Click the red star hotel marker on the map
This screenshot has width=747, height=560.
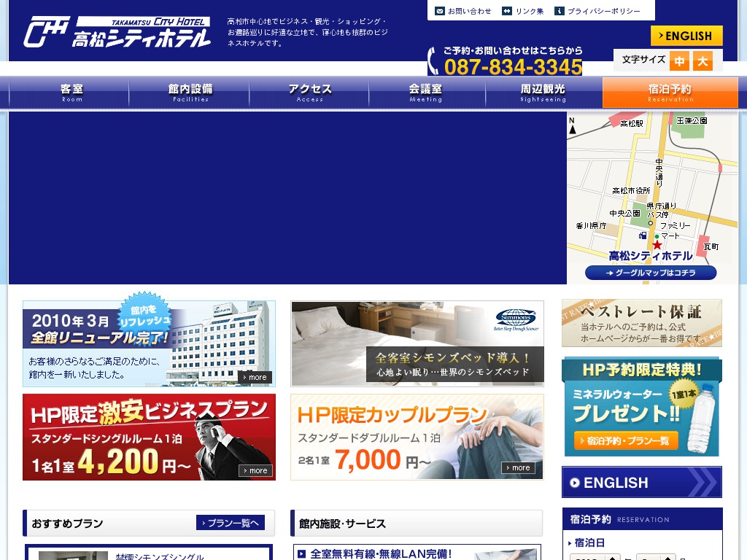pos(657,245)
